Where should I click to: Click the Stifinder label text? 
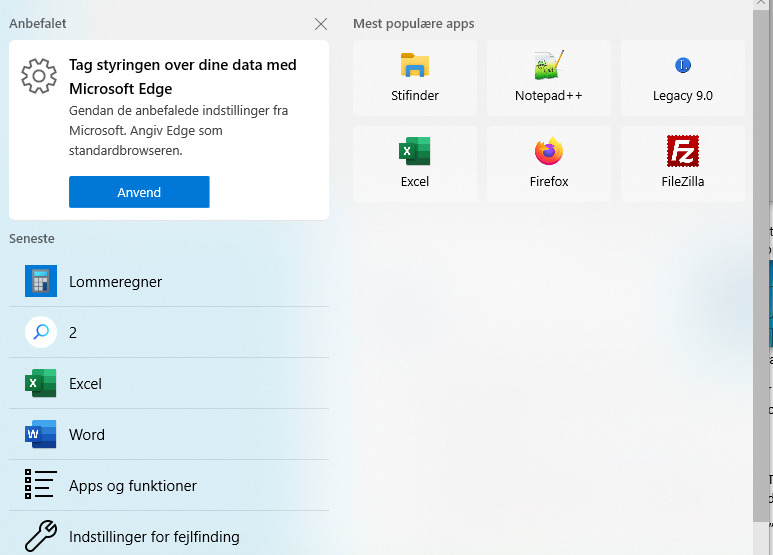(x=415, y=96)
